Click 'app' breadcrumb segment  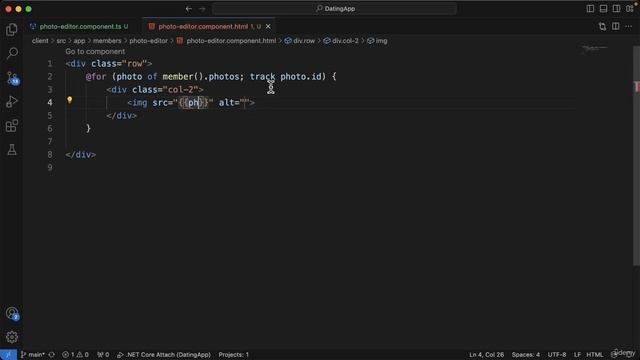tap(79, 41)
